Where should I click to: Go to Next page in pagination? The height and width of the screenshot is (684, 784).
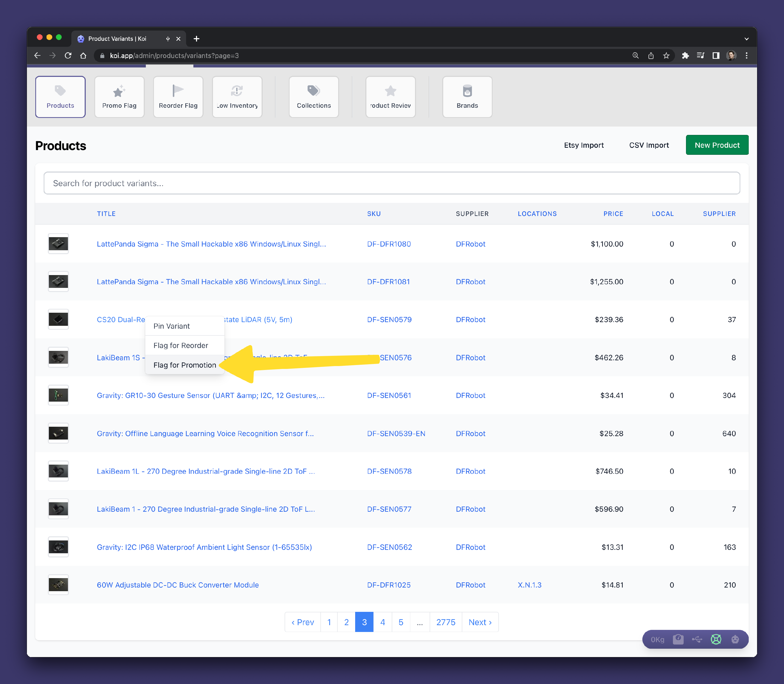[x=480, y=622]
